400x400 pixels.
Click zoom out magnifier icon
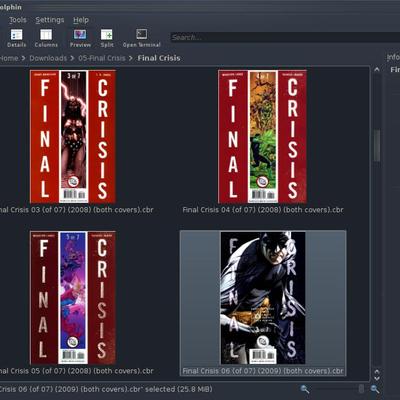304,389
